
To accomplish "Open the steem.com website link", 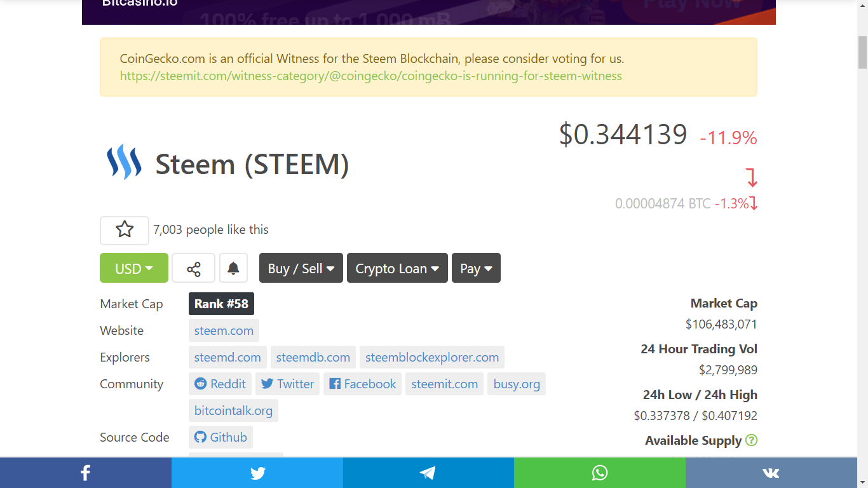I will pos(224,330).
